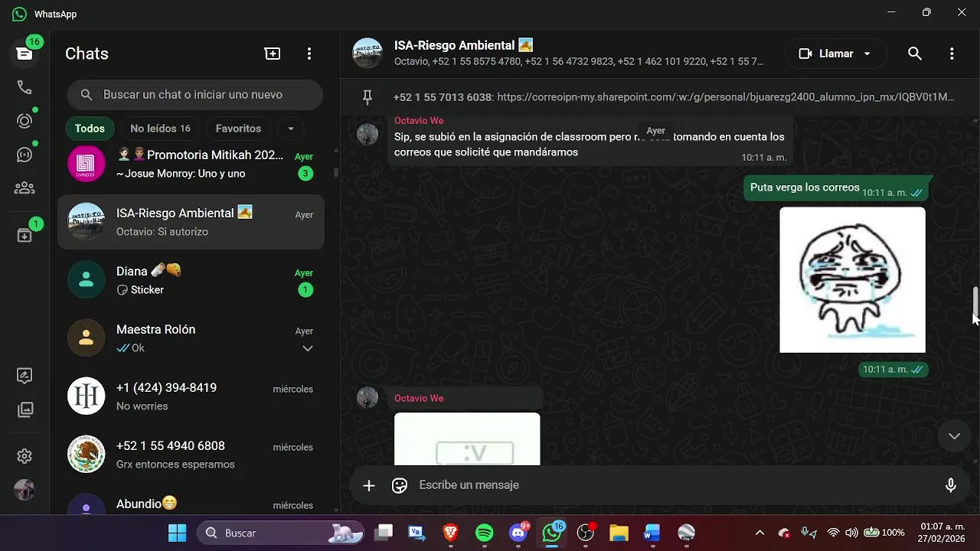Click the Windows taskbar Buscar search box
980x551 pixels.
tap(279, 533)
